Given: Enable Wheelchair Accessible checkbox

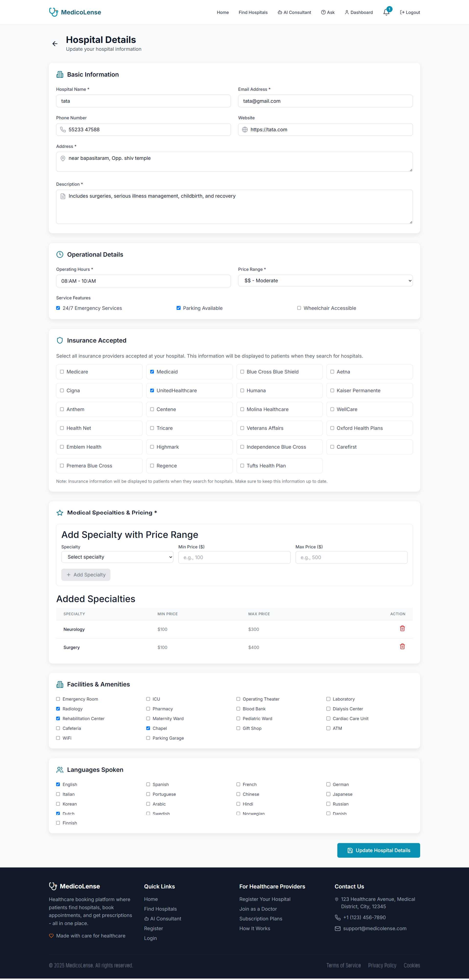Looking at the screenshot, I should pos(299,308).
